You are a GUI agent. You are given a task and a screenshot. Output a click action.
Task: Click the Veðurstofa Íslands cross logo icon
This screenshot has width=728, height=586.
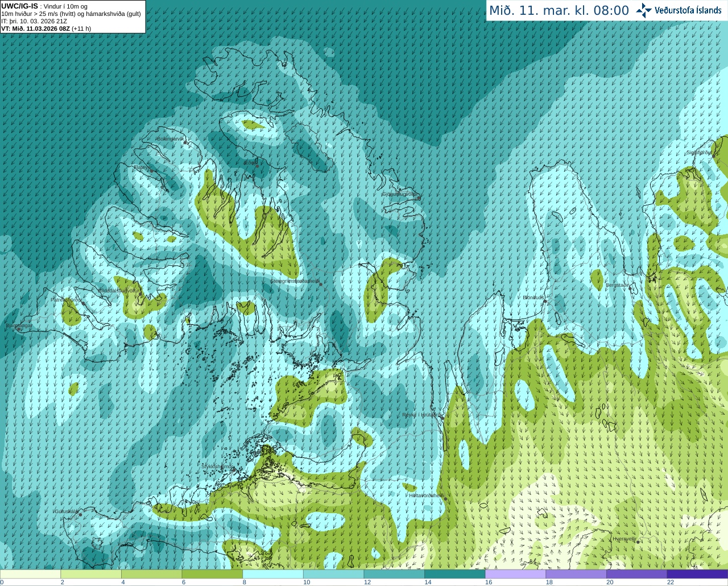click(x=644, y=10)
